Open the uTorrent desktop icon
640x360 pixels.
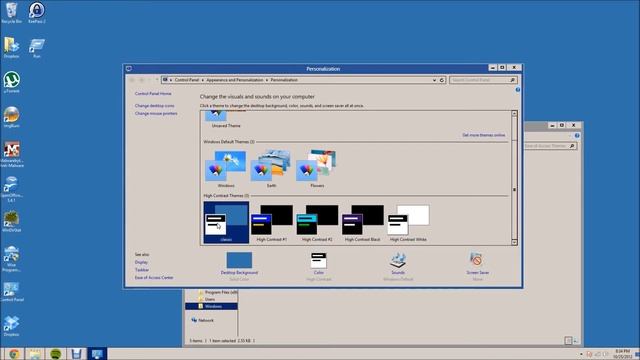pyautogui.click(x=11, y=82)
